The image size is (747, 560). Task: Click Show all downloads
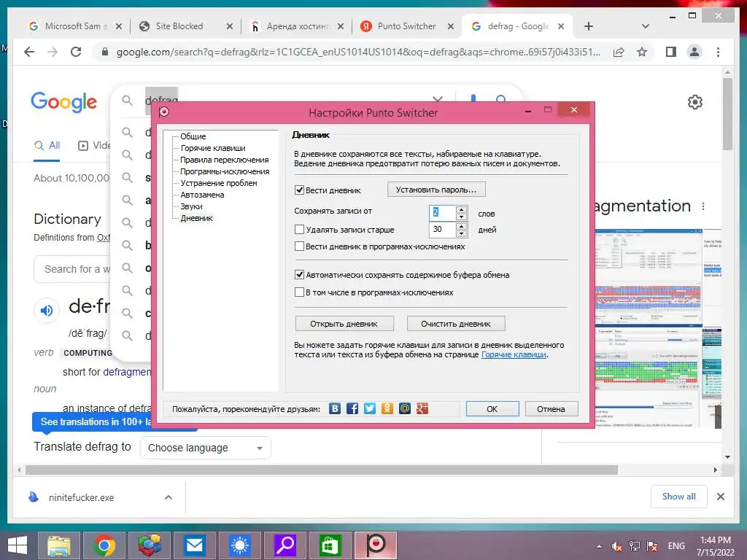point(678,497)
